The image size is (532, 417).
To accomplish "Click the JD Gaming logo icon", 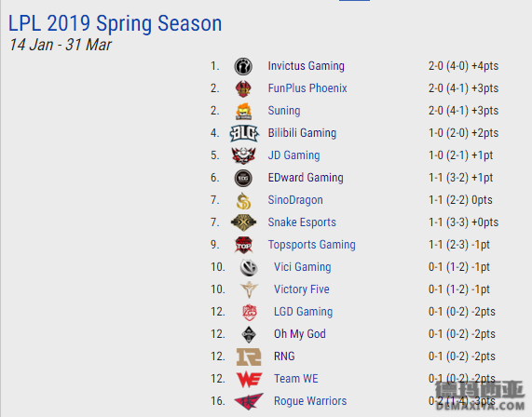I will (243, 155).
